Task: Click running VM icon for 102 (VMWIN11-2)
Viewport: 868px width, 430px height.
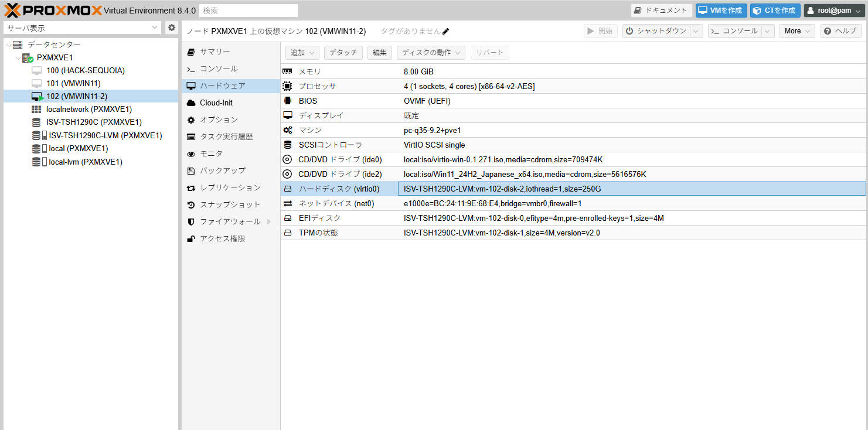Action: tap(38, 96)
